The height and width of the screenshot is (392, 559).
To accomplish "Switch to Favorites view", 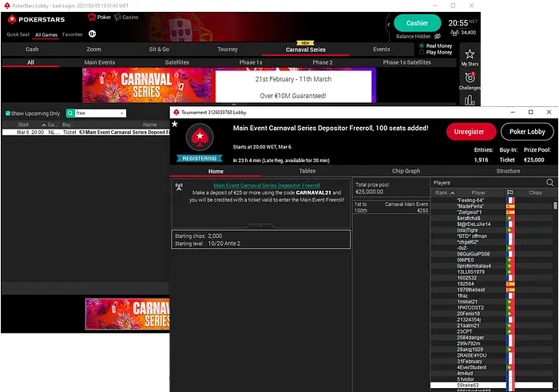I will click(73, 34).
